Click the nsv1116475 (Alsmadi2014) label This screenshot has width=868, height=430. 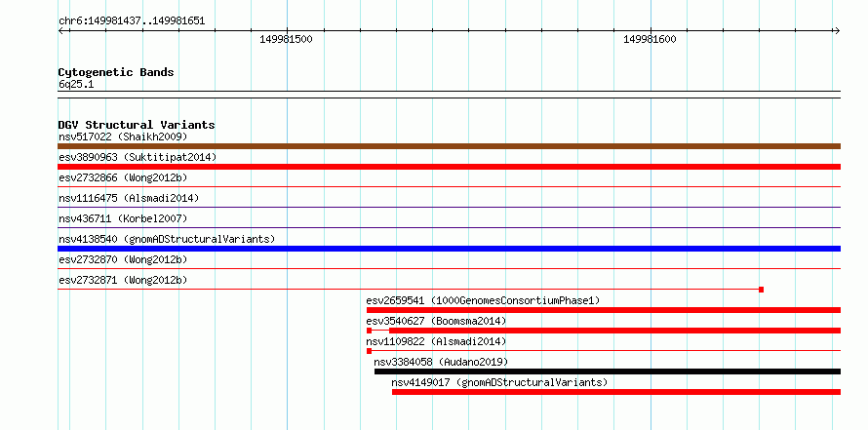click(129, 198)
